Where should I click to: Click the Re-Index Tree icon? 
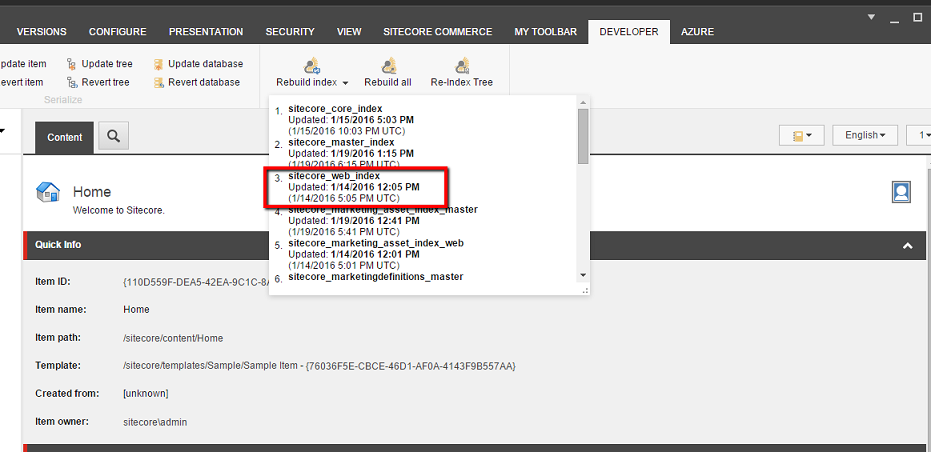(x=461, y=66)
